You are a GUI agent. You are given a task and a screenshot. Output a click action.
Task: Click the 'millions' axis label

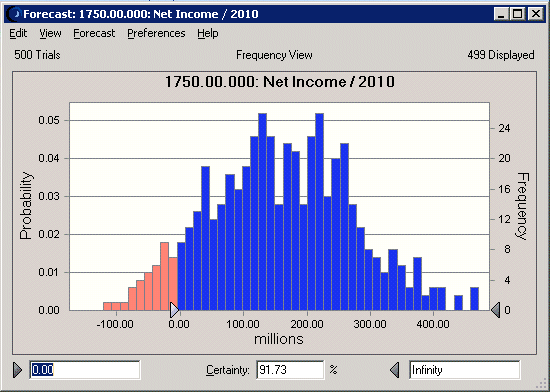(x=279, y=339)
